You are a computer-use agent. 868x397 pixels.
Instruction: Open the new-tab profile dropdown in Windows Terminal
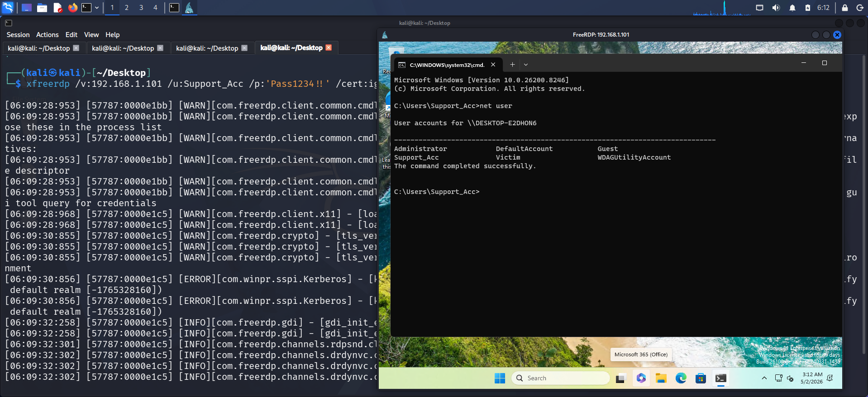pos(526,65)
